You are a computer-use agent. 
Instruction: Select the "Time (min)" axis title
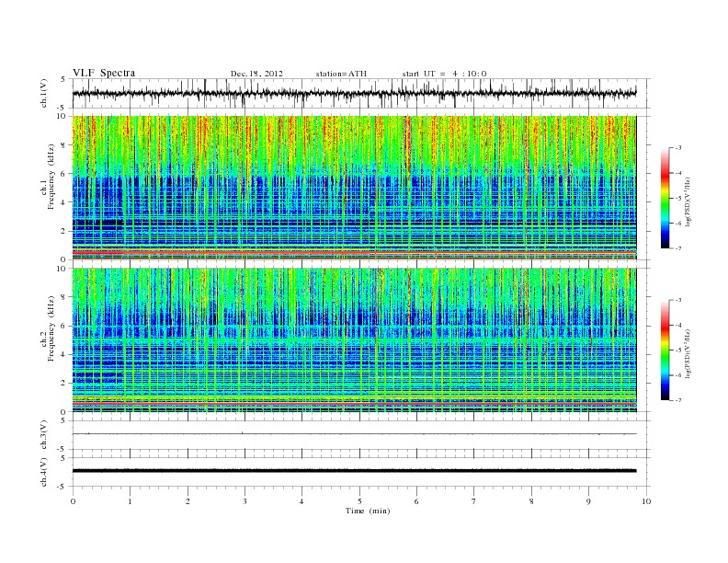point(368,511)
